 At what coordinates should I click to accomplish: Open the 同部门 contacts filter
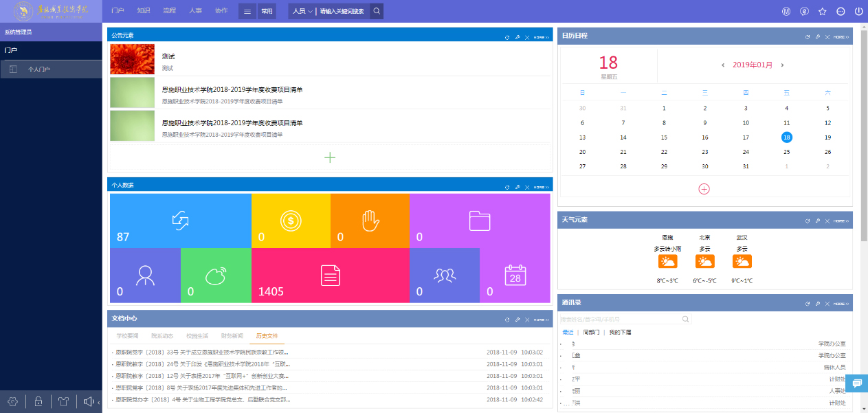pos(591,332)
